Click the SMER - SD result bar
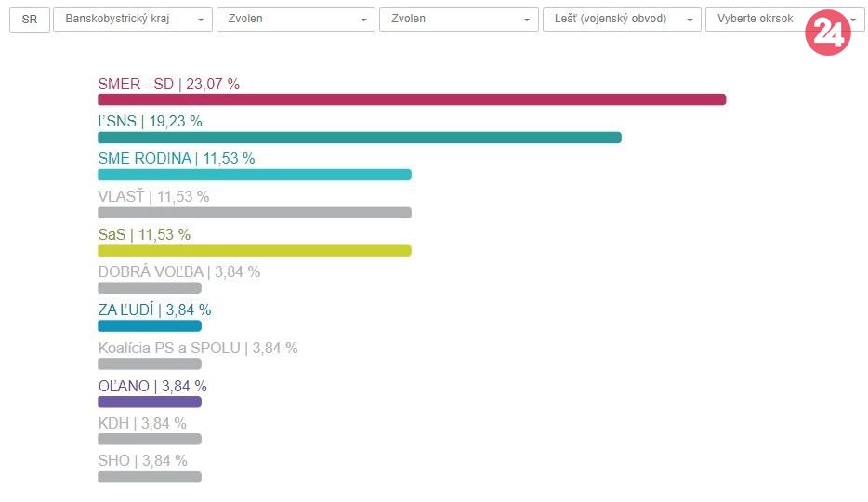 (x=411, y=99)
